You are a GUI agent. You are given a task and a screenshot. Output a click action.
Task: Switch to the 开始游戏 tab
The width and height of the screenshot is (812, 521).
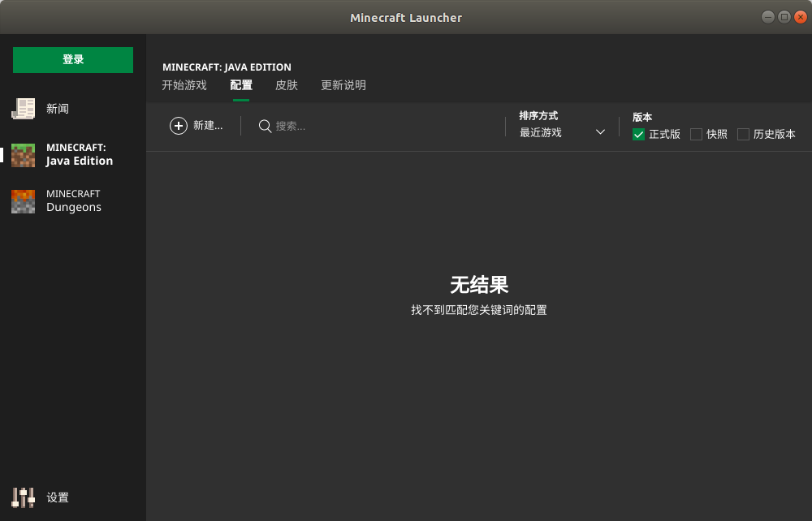coord(184,85)
